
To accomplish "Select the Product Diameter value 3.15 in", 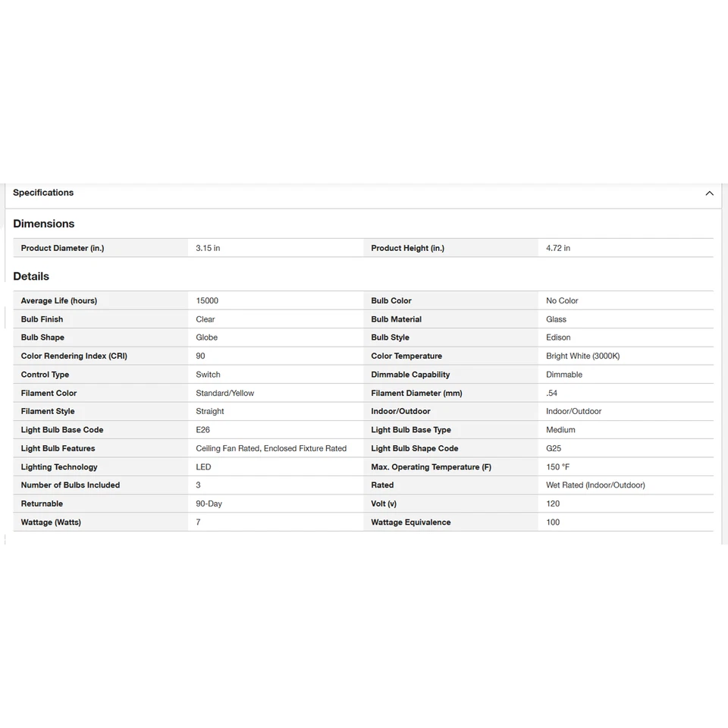I will (208, 248).
